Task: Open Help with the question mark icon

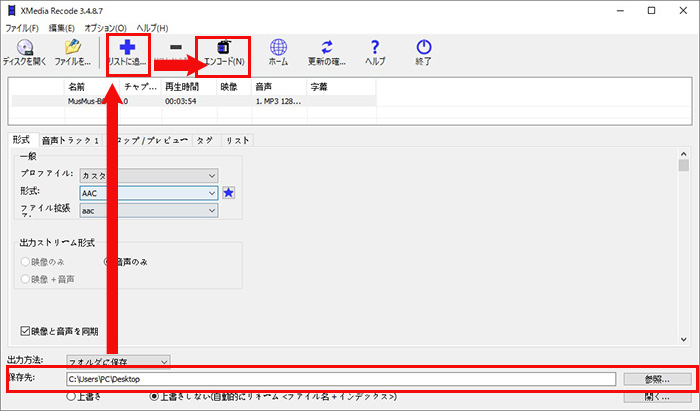Action: 375,52
